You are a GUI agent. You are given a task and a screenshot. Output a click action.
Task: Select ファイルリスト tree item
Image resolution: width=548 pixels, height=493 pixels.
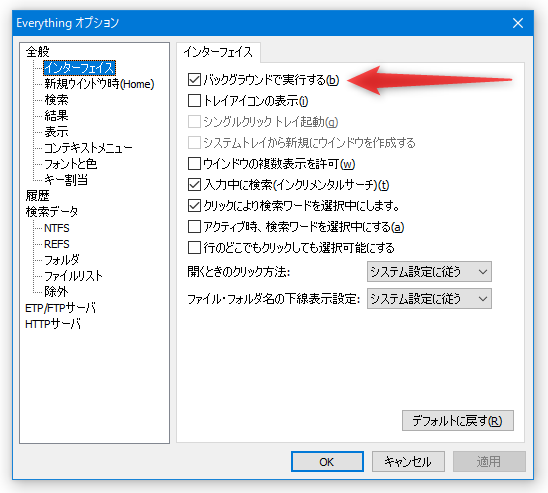(73, 276)
